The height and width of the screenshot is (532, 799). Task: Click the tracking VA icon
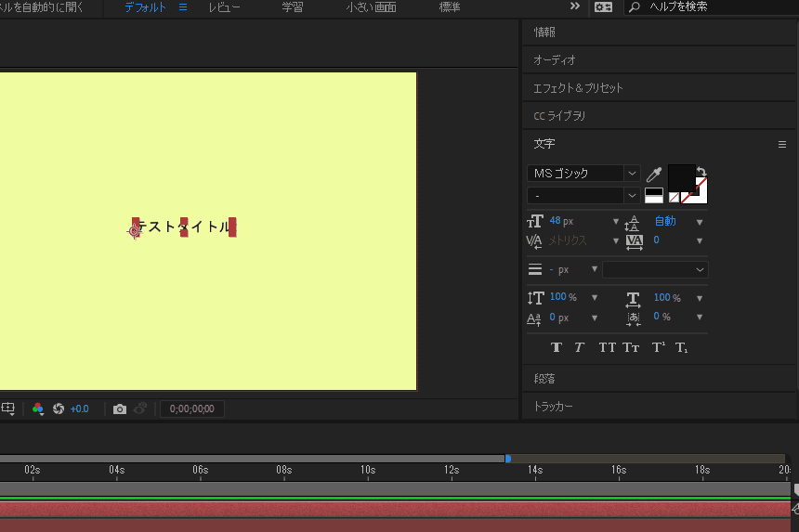tap(635, 241)
